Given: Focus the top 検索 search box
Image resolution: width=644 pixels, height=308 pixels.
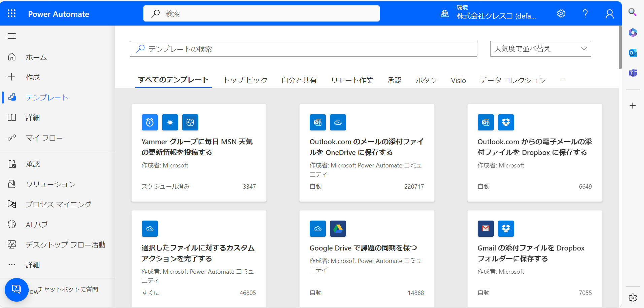Looking at the screenshot, I should pos(261,13).
